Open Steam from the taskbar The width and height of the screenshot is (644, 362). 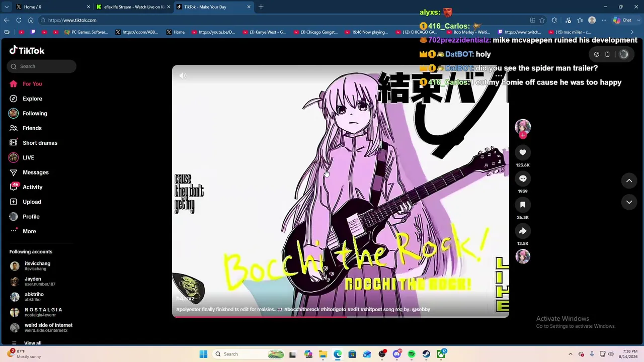(426, 354)
